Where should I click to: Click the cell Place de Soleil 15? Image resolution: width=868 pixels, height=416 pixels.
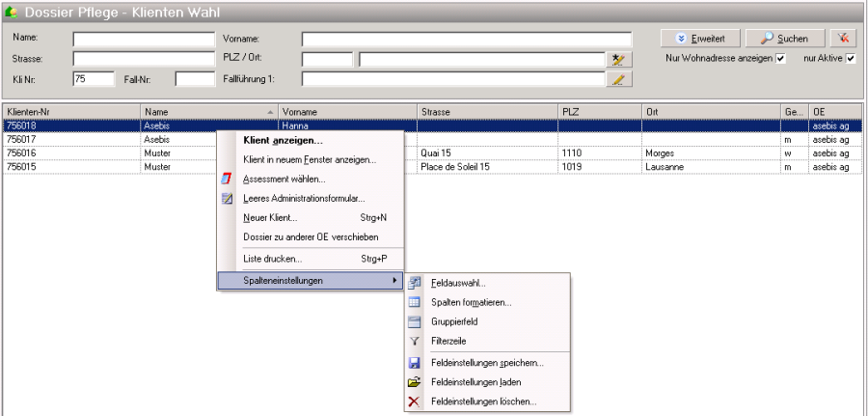[487, 167]
